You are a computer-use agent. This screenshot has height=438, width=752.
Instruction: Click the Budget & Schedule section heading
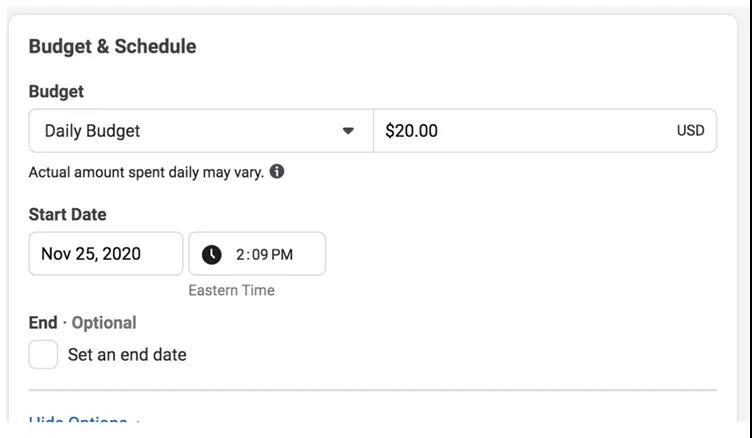coord(112,46)
